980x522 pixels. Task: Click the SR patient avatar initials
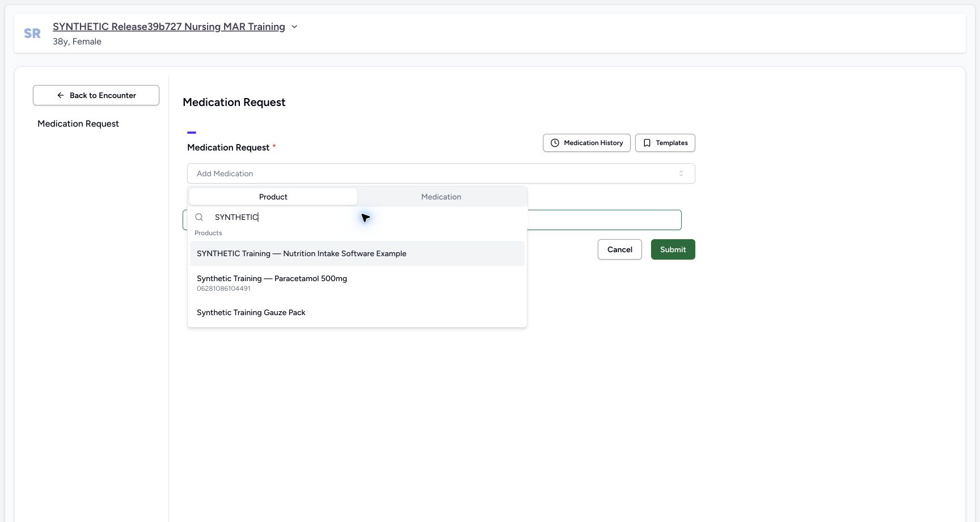32,33
